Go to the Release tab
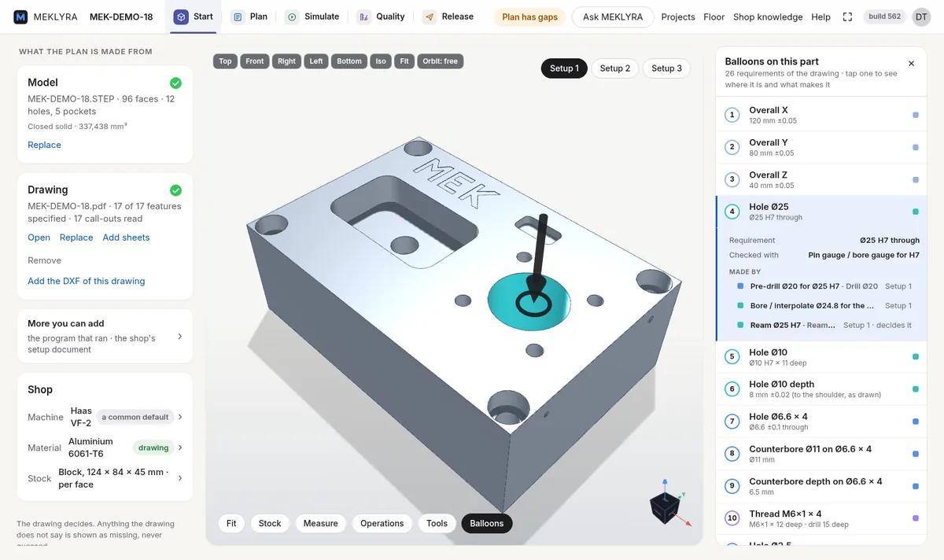Viewport: 944px width, 560px height. pos(448,17)
